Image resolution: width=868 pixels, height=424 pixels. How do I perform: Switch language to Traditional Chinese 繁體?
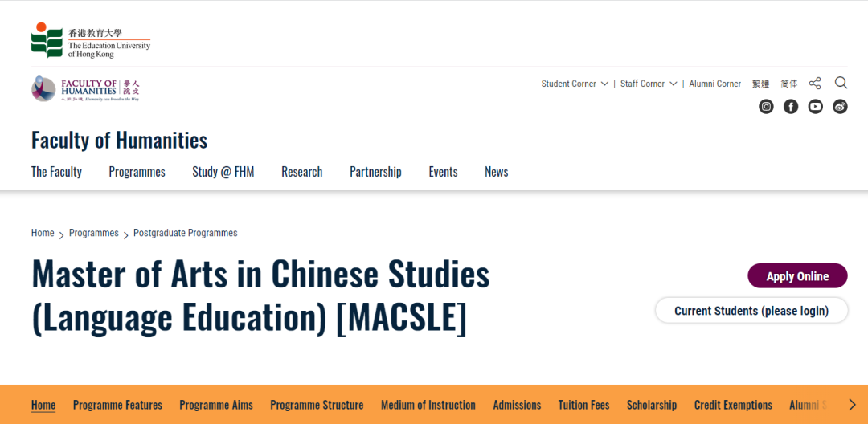(x=760, y=84)
